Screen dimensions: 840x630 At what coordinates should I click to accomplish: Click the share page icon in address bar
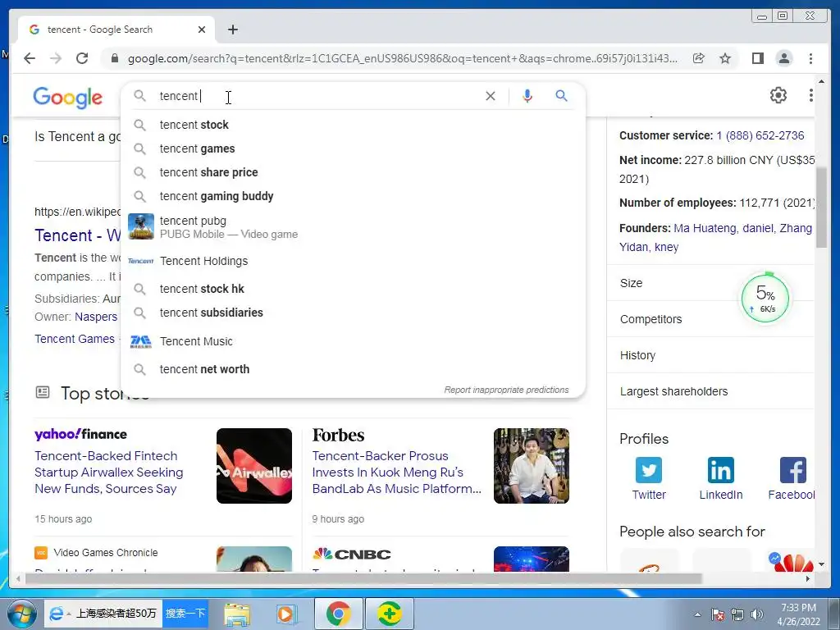[x=699, y=58]
